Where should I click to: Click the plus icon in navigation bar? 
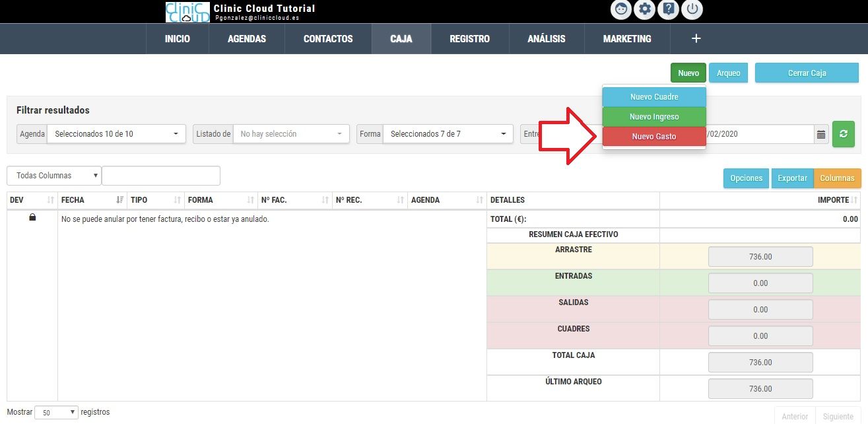(696, 39)
